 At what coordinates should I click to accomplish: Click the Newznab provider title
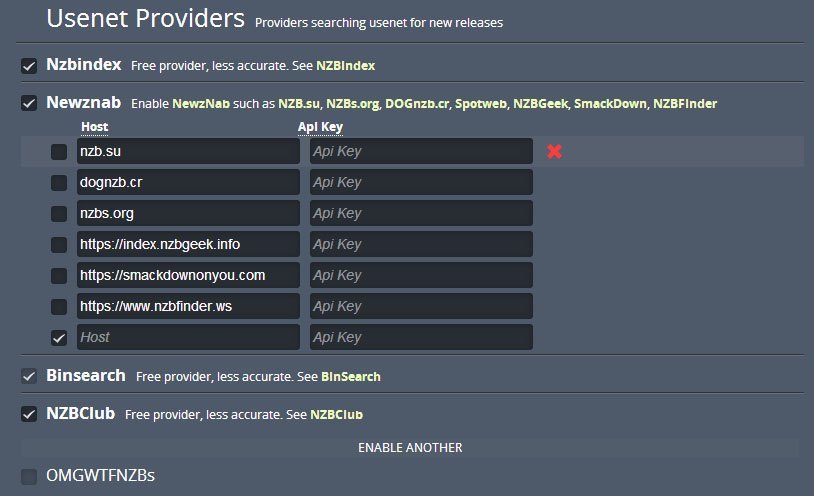pyautogui.click(x=84, y=102)
